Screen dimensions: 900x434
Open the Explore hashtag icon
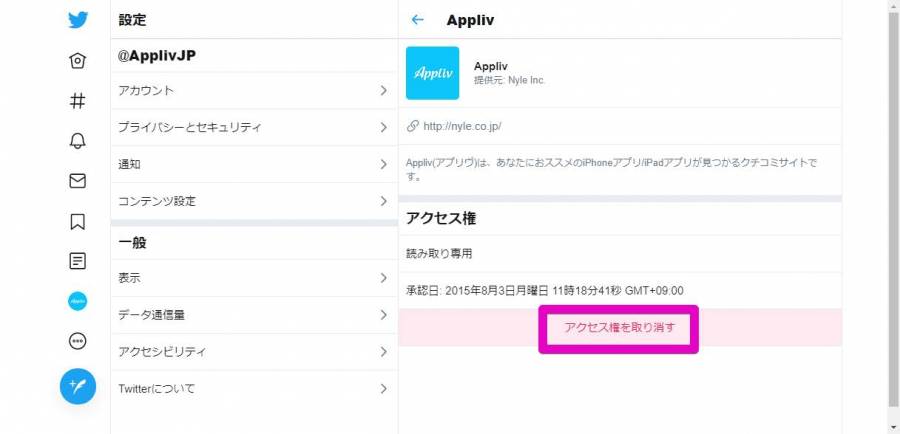[77, 101]
